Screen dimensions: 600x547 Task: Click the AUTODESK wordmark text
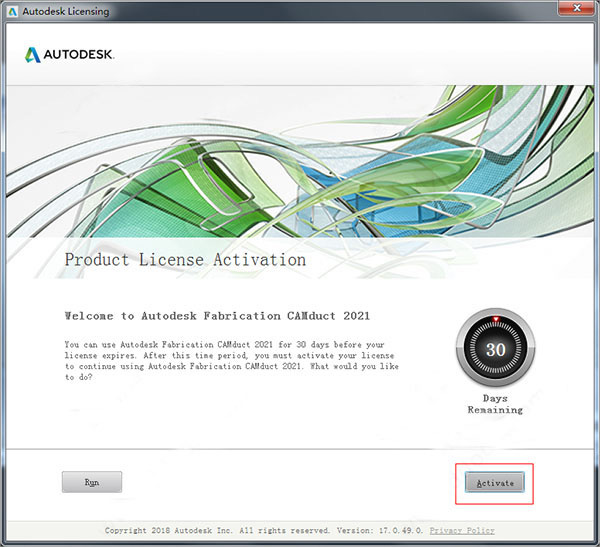coord(78,54)
